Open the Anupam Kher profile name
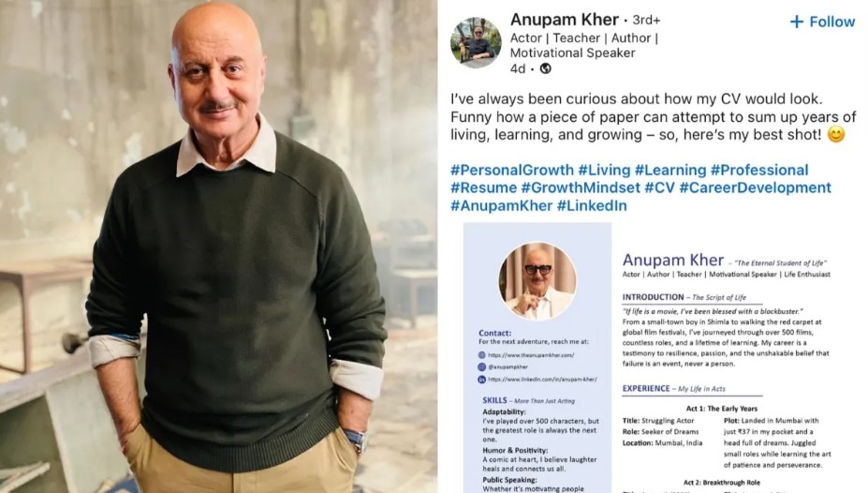 (x=564, y=20)
